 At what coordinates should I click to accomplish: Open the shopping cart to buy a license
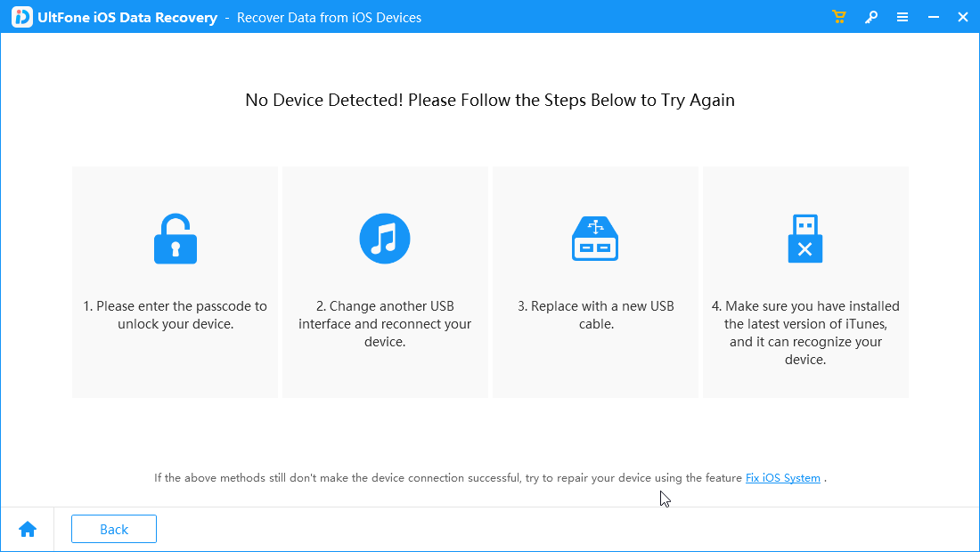(x=838, y=17)
